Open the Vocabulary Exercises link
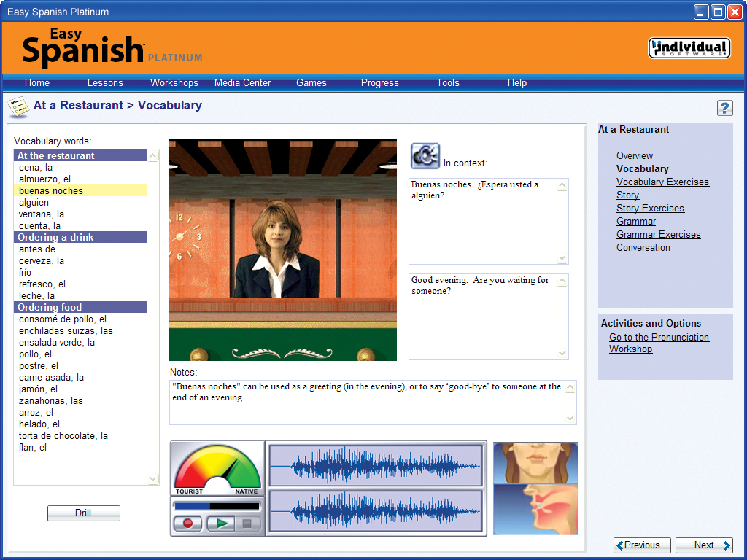The height and width of the screenshot is (560, 747). coord(662,182)
